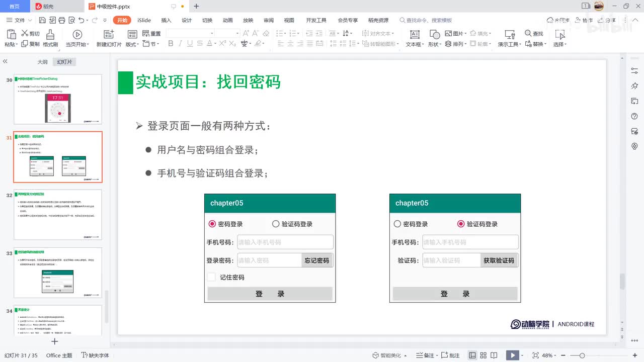Click the Find (查找) tool

[534, 34]
